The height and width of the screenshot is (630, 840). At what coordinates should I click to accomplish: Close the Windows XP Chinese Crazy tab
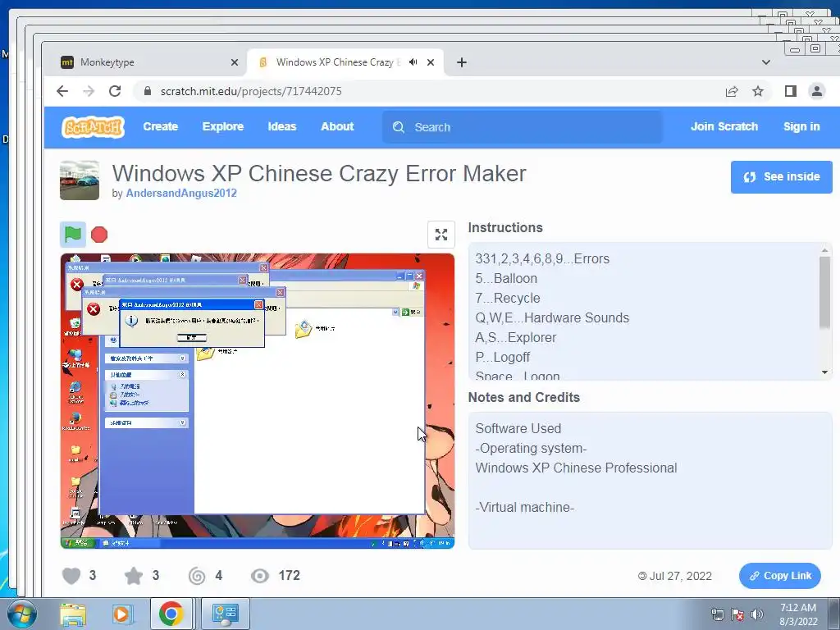(430, 62)
